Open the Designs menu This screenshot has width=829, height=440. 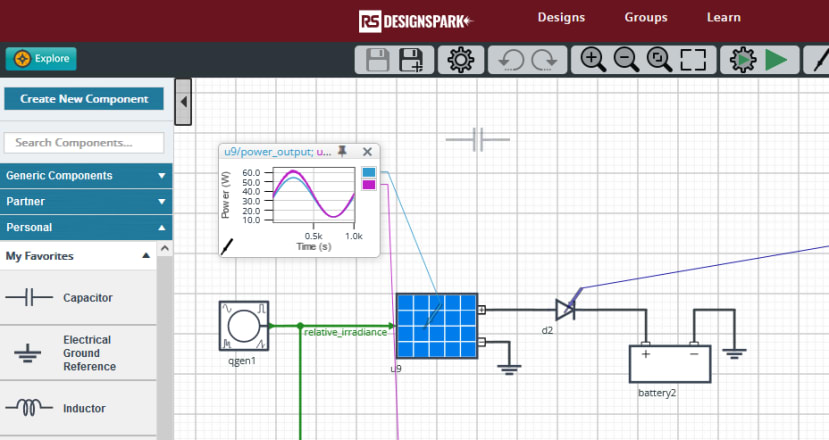561,17
